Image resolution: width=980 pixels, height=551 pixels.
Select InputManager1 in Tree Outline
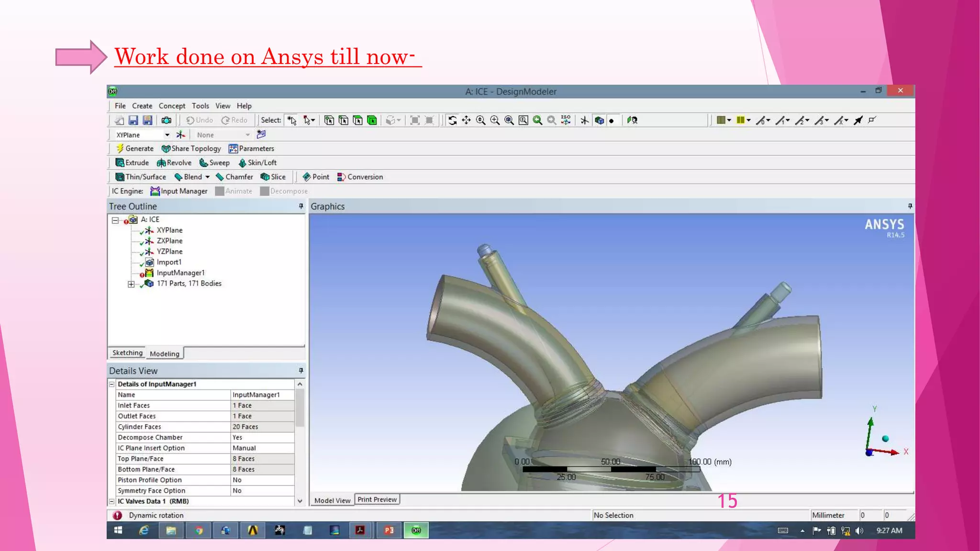point(180,273)
